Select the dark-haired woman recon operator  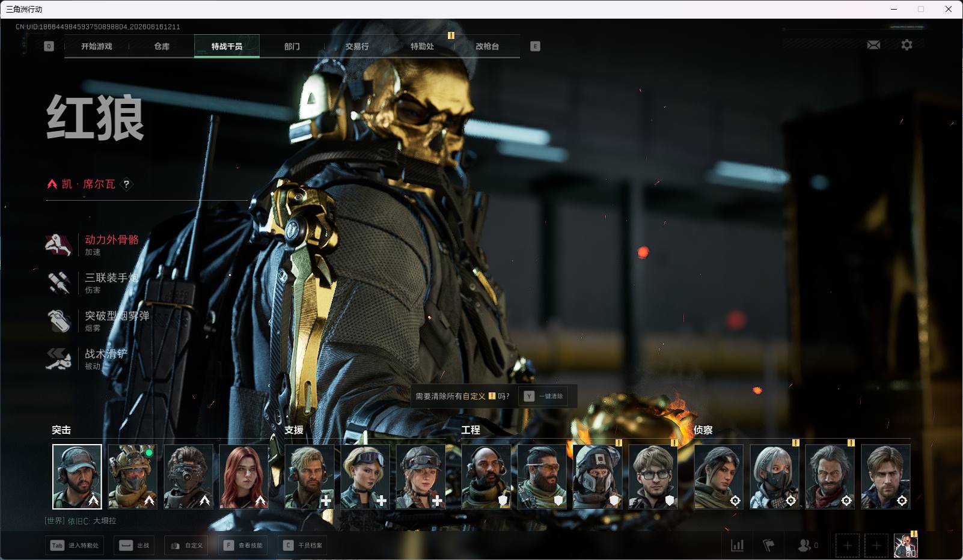(x=719, y=476)
